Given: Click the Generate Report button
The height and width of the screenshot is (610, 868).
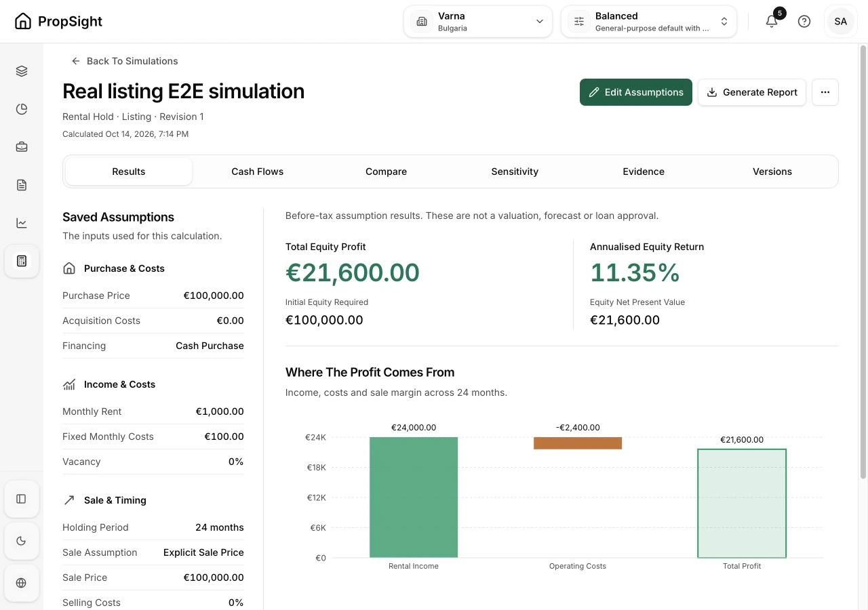Looking at the screenshot, I should point(752,92).
